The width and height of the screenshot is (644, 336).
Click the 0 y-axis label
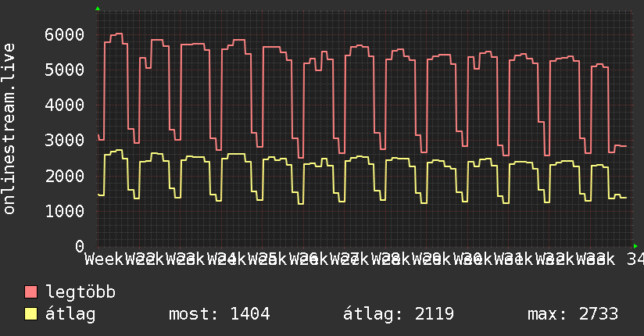pyautogui.click(x=80, y=246)
